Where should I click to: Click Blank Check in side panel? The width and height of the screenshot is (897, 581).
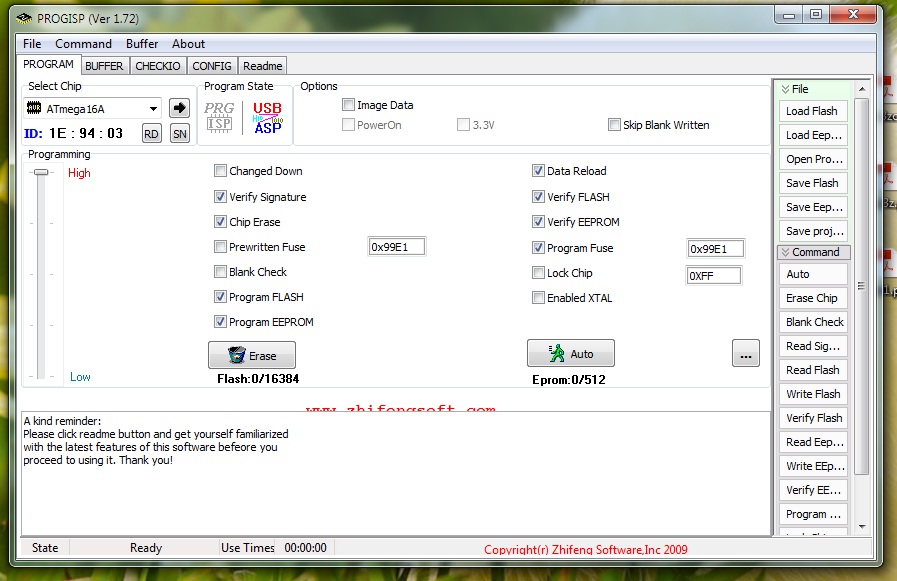813,322
